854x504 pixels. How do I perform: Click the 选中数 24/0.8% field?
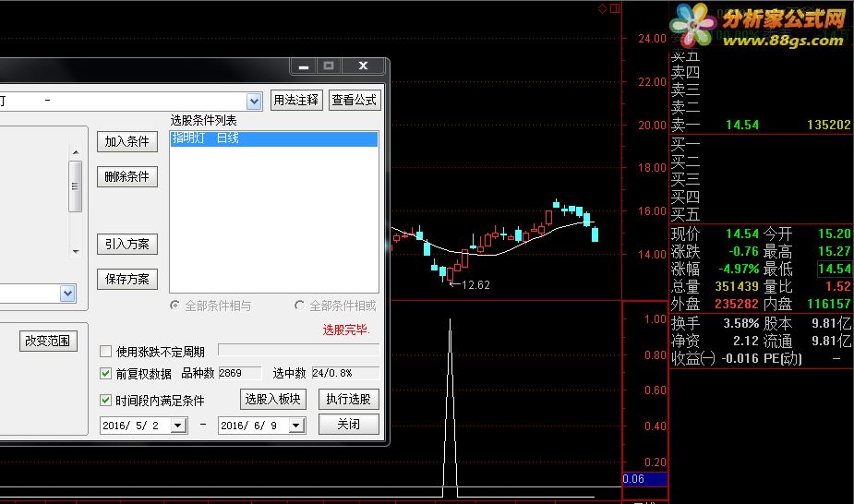(345, 373)
